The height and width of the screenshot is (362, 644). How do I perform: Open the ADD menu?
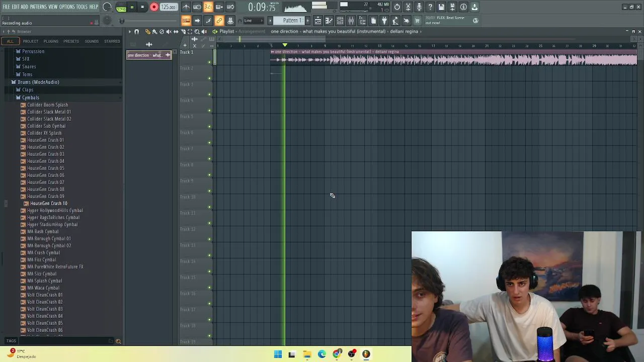24,7
